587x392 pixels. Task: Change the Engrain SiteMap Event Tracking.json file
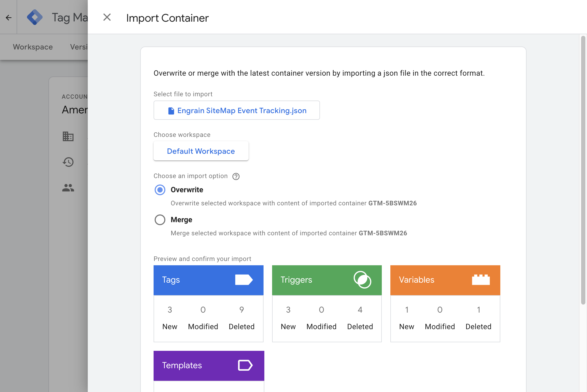coord(237,110)
